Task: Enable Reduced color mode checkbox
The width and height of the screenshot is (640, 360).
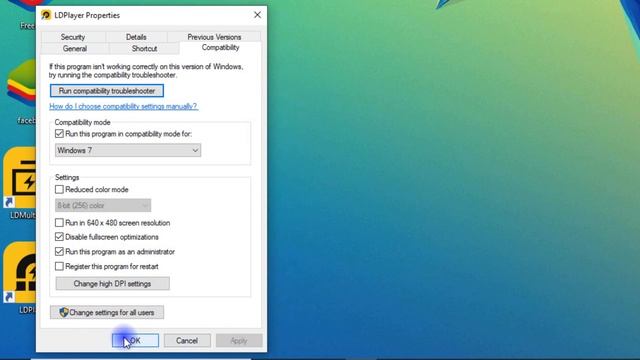Action: tap(59, 189)
